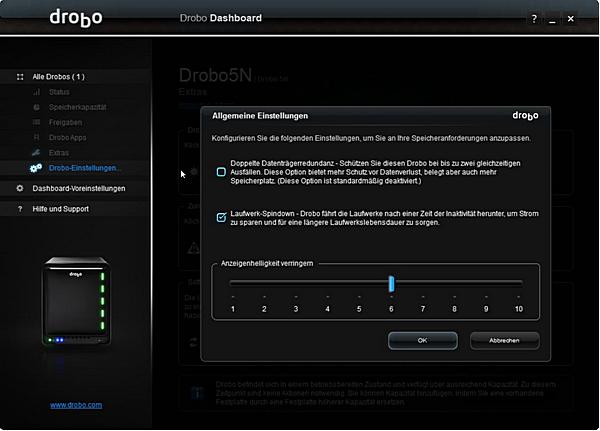The height and width of the screenshot is (431, 600).
Task: Open the www.drobo.com link
Action: [x=76, y=405]
